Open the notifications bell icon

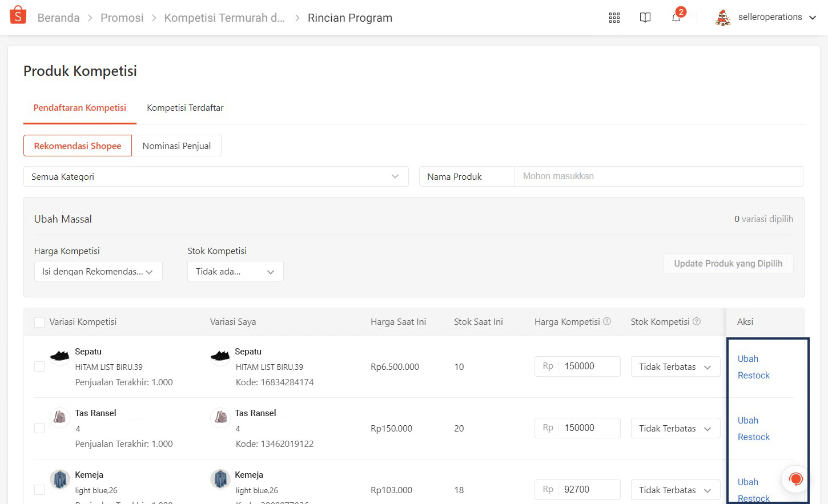coord(676,18)
